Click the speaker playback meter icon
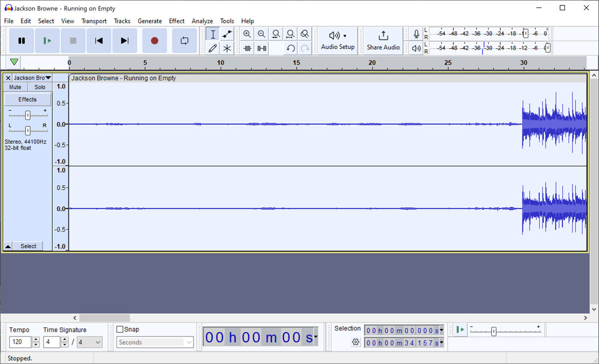The image size is (599, 364). click(416, 48)
